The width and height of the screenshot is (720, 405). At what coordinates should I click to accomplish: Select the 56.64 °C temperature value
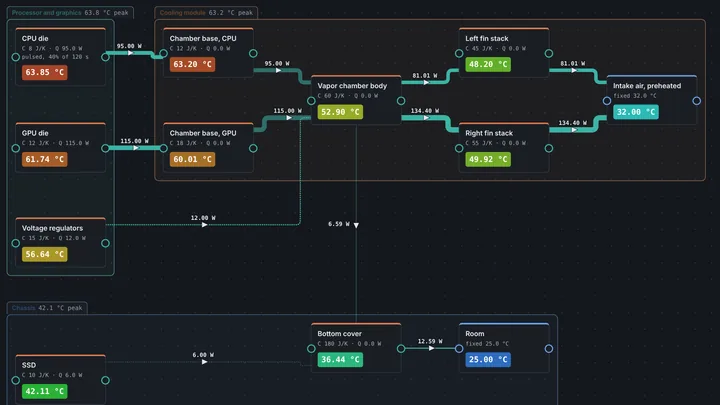pyautogui.click(x=45, y=254)
